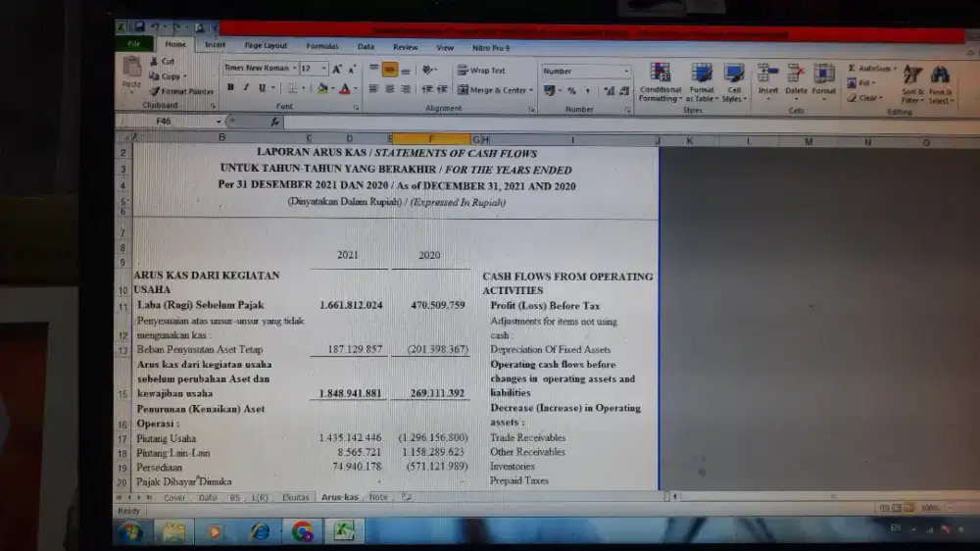Toggle Wrap Text

[481, 71]
